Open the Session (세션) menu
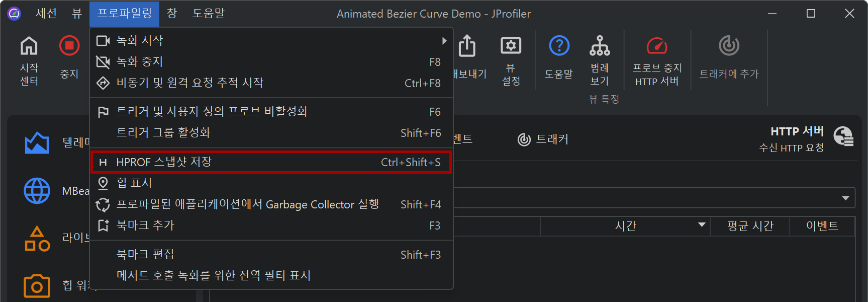868x302 pixels. [x=46, y=14]
